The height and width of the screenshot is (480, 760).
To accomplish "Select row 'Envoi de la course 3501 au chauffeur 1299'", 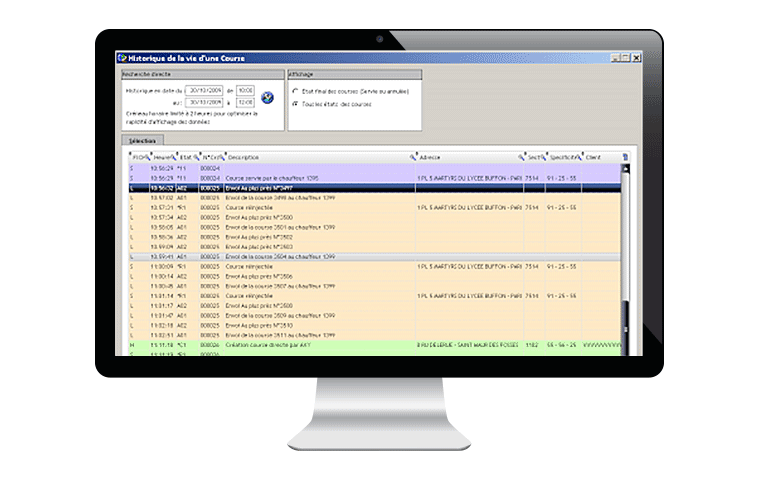I will (x=375, y=227).
